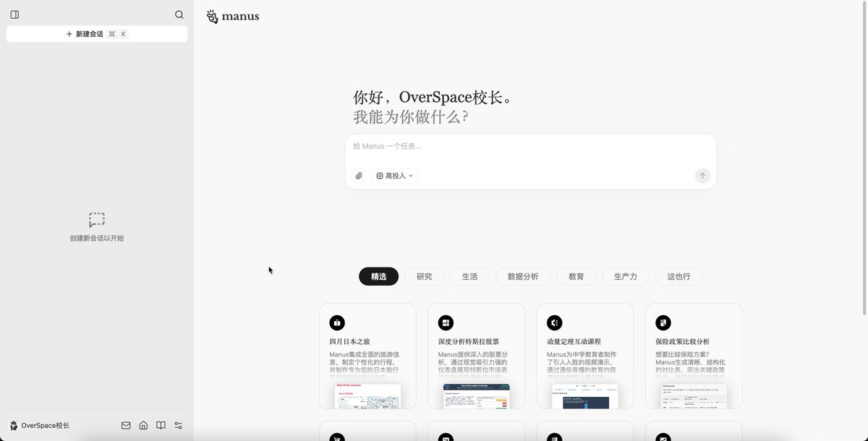This screenshot has height=441, width=868.
Task: Select the 生活 category tab
Action: tap(469, 276)
